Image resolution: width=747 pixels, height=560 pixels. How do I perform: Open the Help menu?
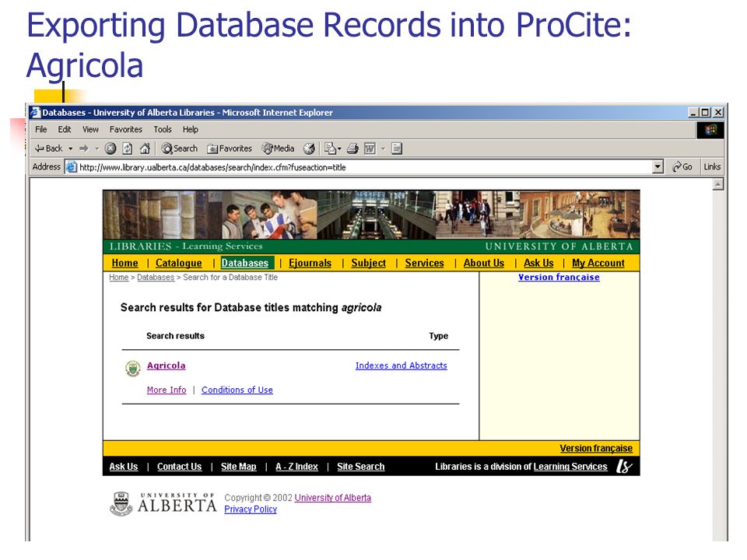[x=190, y=130]
